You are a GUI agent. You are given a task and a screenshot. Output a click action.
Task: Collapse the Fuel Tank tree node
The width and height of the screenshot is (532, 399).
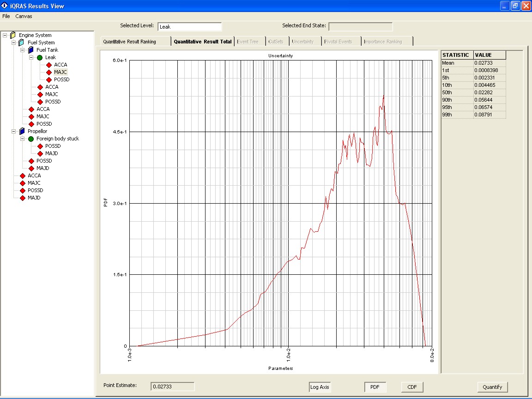22,50
